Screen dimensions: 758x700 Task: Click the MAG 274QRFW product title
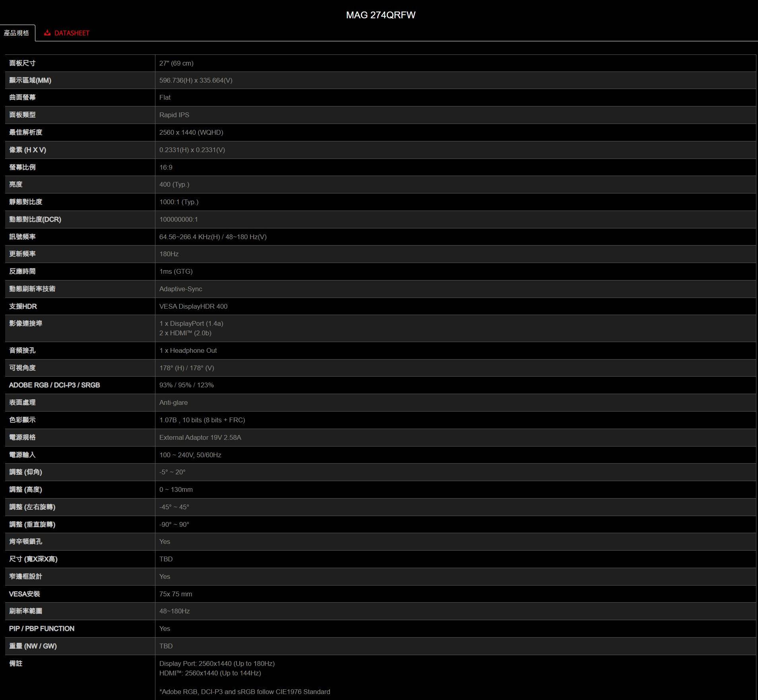[x=380, y=15]
